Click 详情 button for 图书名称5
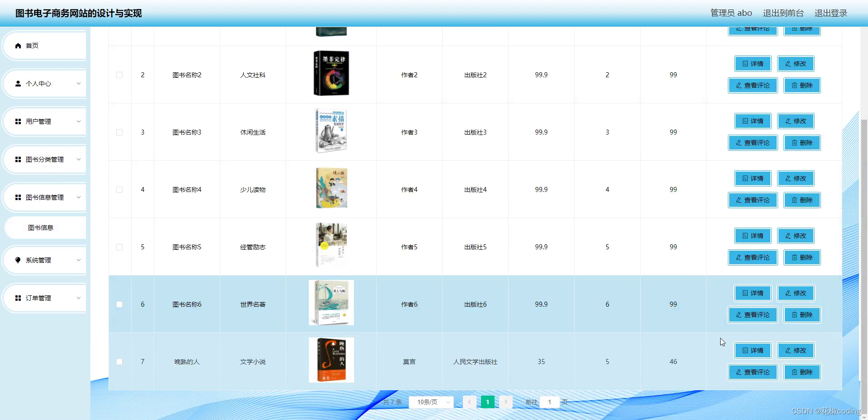The height and width of the screenshot is (420, 868). (x=753, y=236)
